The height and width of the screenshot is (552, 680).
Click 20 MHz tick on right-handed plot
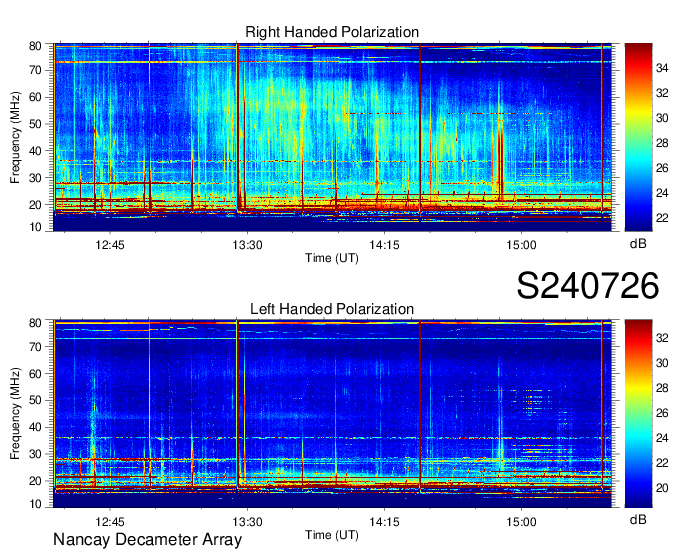[x=35, y=205]
